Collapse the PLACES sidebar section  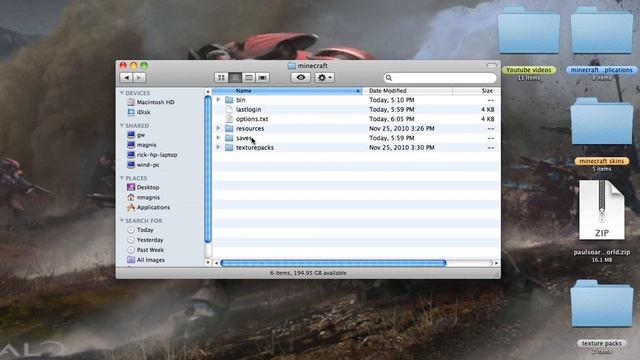tap(122, 178)
